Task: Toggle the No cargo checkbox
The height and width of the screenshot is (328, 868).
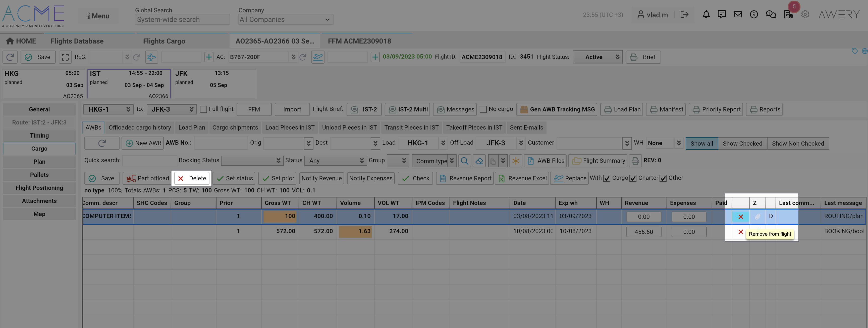Action: [483, 109]
